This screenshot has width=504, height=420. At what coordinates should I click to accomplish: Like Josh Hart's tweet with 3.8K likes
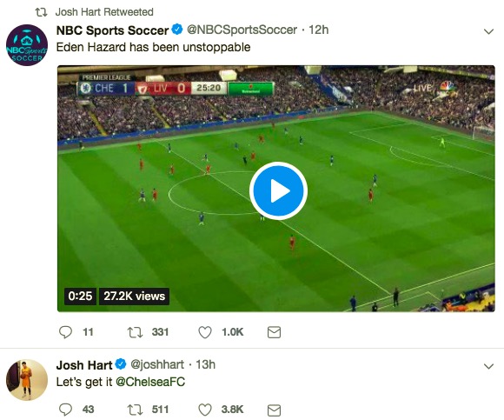coord(205,410)
